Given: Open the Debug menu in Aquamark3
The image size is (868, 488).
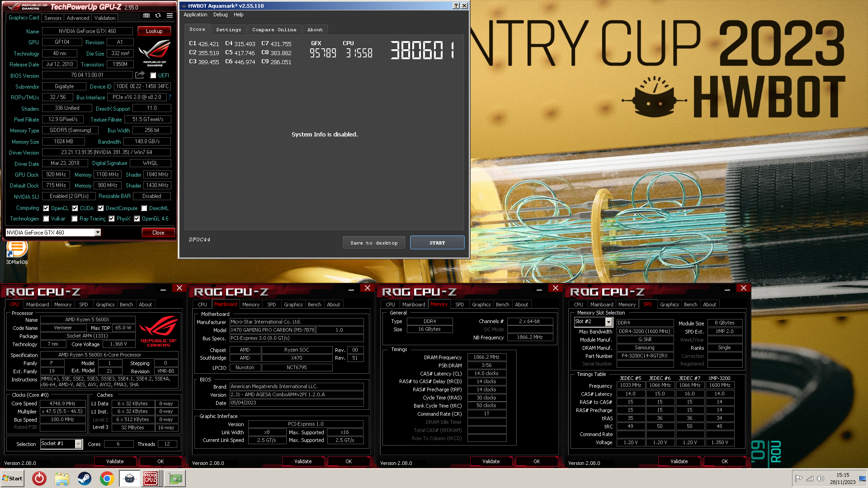Looking at the screenshot, I should coord(220,14).
